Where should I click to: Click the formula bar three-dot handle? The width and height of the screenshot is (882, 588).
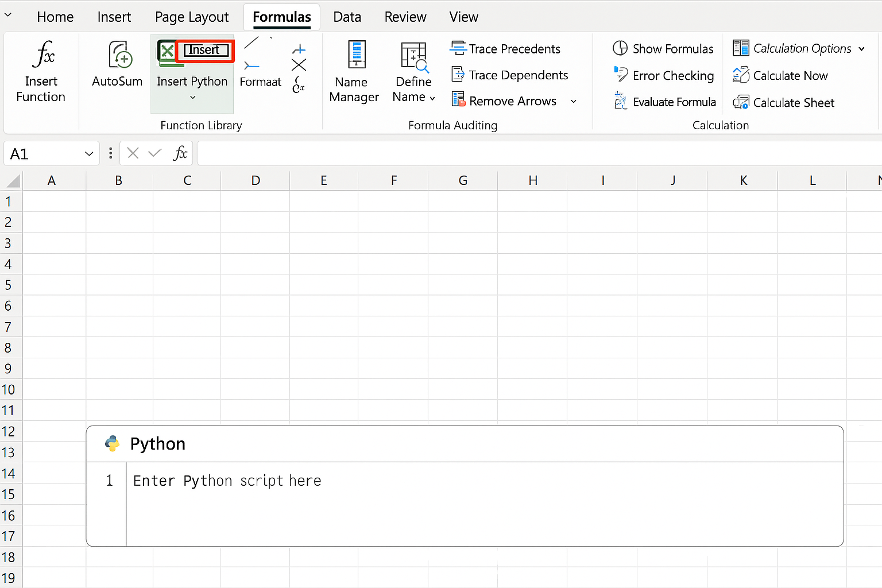(110, 153)
